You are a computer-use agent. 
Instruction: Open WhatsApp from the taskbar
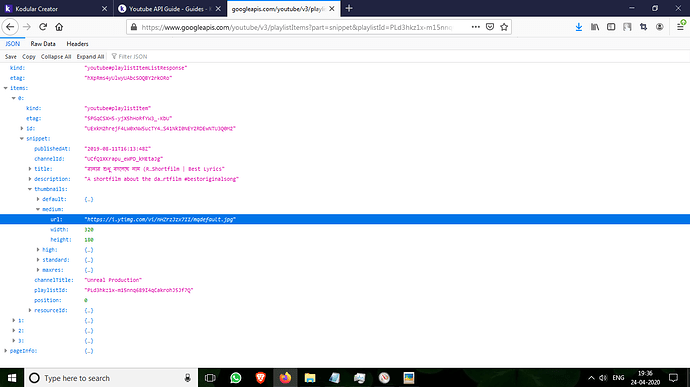(235, 378)
